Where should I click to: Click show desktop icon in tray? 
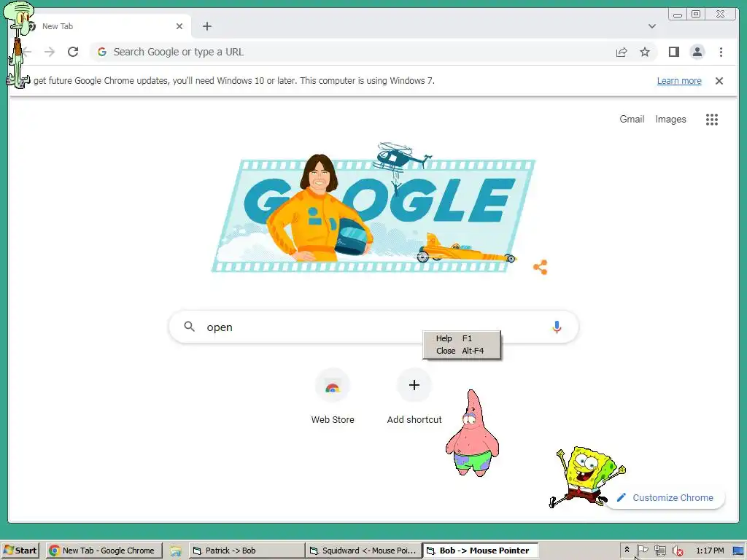(x=738, y=551)
